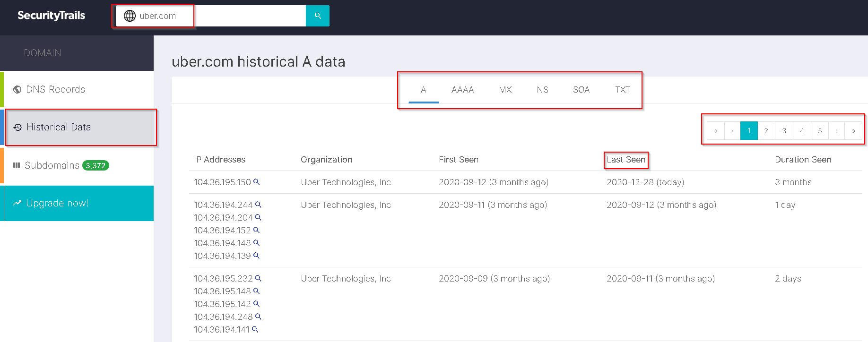
Task: Click lookup icon next to 104.36.194.244
Action: tap(258, 205)
